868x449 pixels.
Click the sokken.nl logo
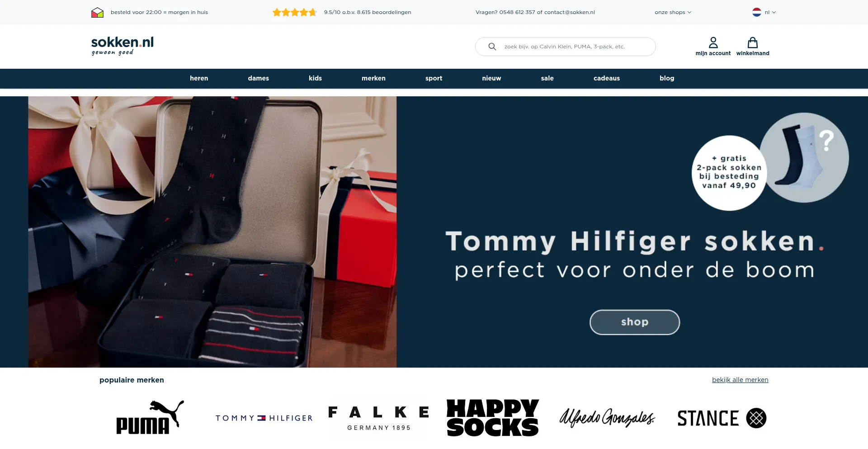point(122,46)
